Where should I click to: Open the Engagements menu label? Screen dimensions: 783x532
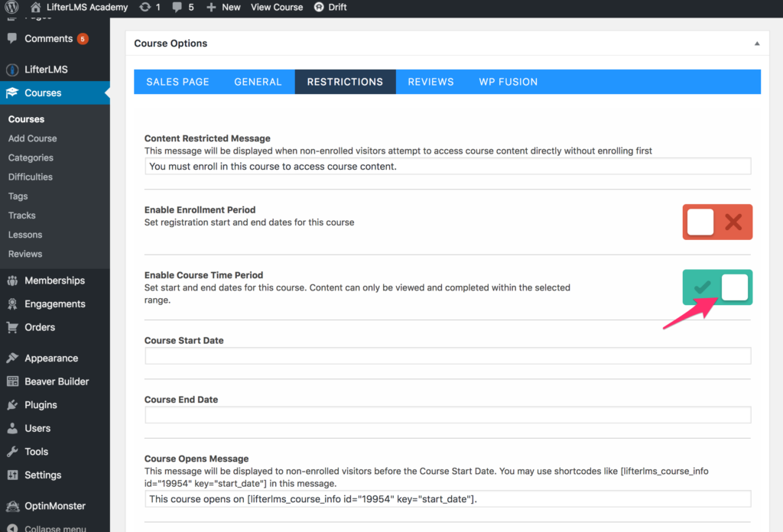[55, 304]
